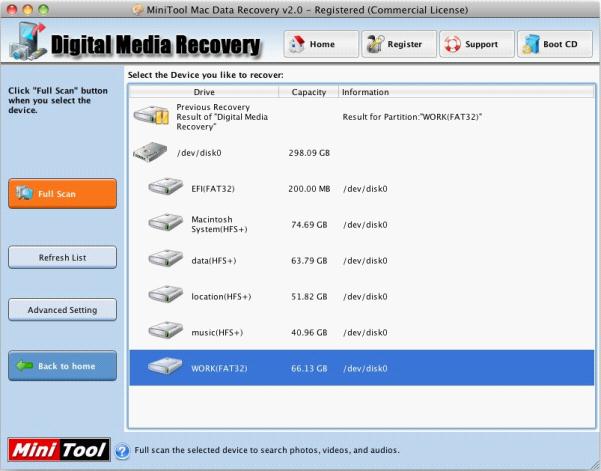
Task: Click the Information column header
Action: click(466, 92)
